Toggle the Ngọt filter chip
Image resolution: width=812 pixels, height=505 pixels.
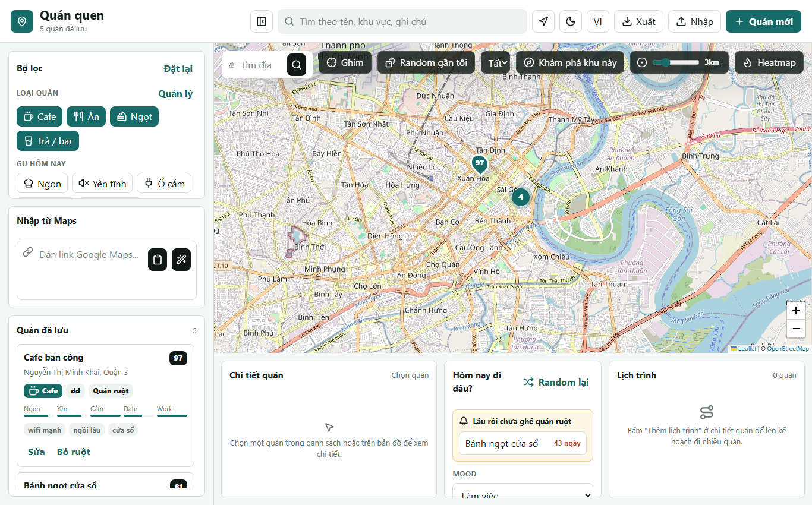click(134, 116)
